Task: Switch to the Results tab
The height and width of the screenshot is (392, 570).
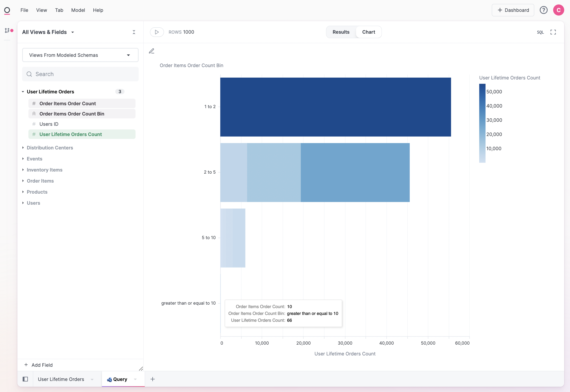Action: tap(341, 32)
